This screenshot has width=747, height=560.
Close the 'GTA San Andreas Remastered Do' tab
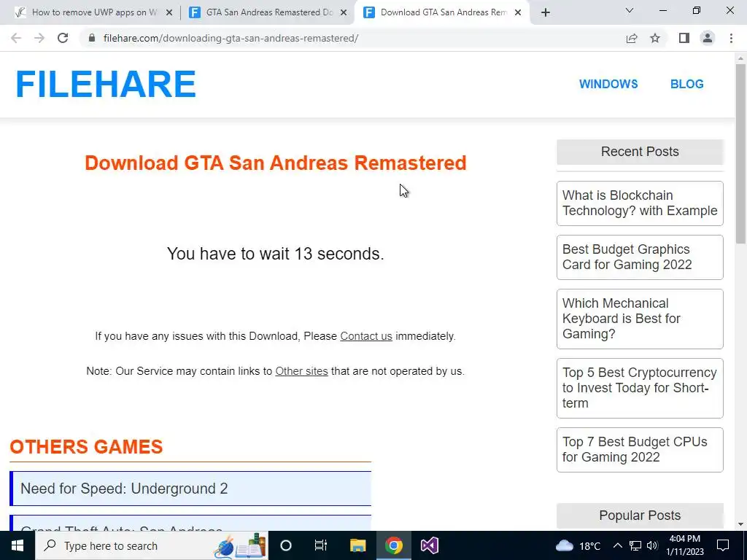[x=344, y=13]
